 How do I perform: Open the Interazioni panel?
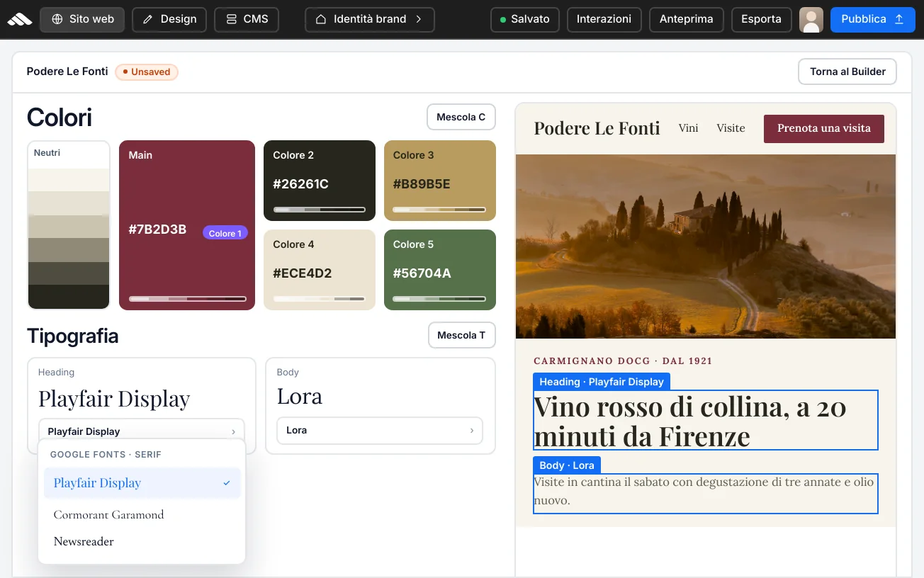pyautogui.click(x=604, y=19)
